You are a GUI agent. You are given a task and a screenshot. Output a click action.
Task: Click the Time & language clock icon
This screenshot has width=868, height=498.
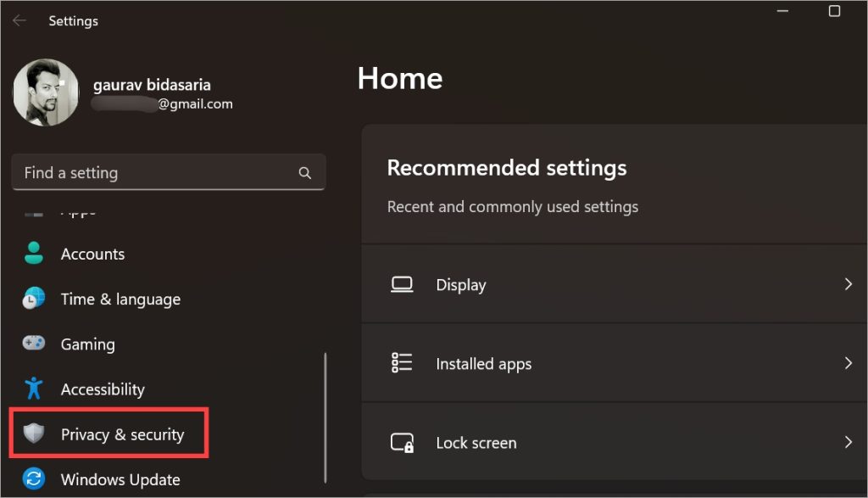point(34,299)
